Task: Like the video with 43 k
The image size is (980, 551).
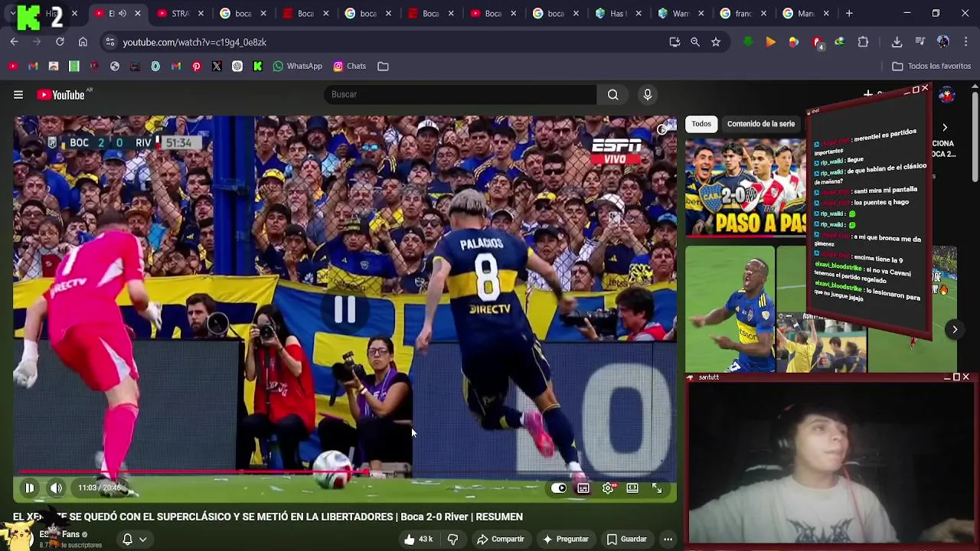Action: click(420, 539)
